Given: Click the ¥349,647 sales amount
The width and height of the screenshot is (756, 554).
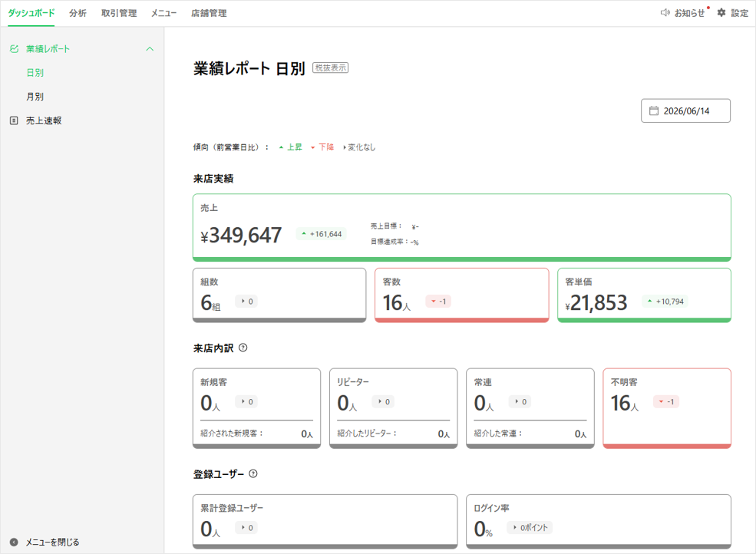Looking at the screenshot, I should 241,236.
